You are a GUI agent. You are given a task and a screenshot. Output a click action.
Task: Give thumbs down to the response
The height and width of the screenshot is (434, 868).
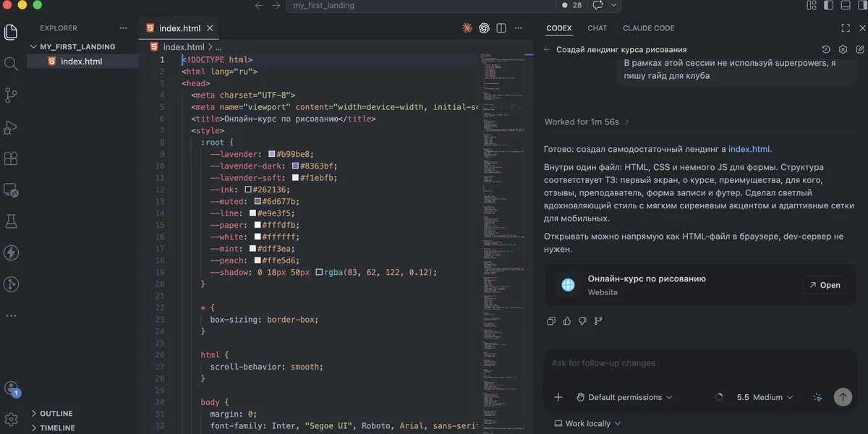pyautogui.click(x=582, y=321)
